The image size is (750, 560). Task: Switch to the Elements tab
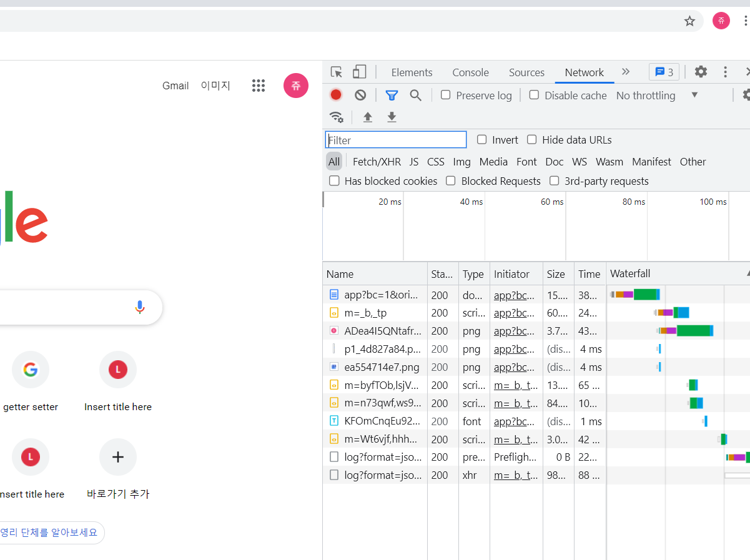[412, 72]
